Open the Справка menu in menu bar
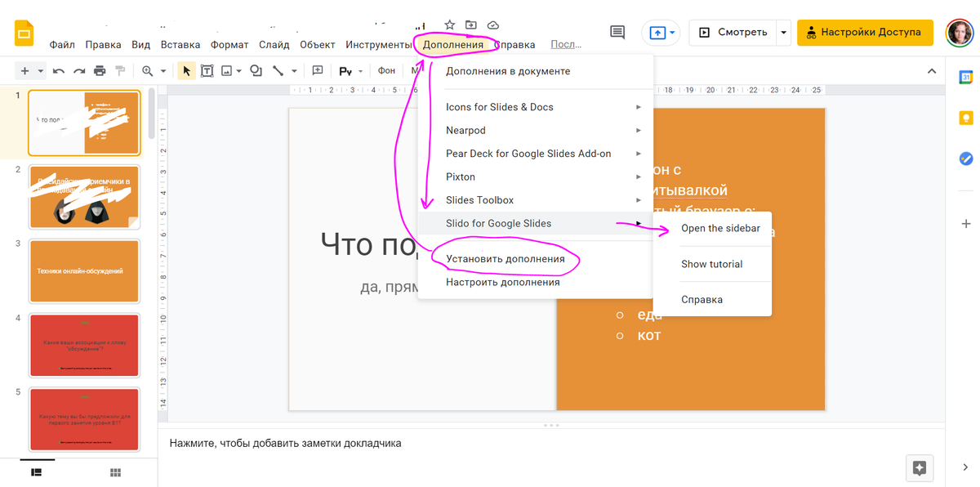 click(514, 45)
